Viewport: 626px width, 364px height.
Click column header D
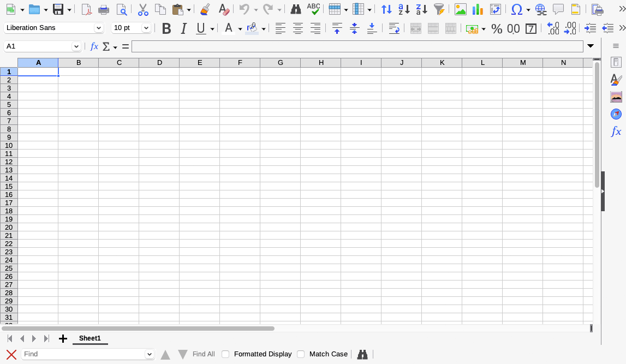[x=159, y=63]
